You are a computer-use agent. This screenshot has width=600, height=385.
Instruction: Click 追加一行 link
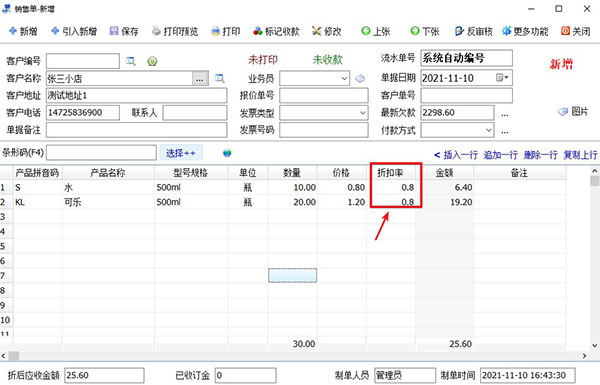click(501, 155)
